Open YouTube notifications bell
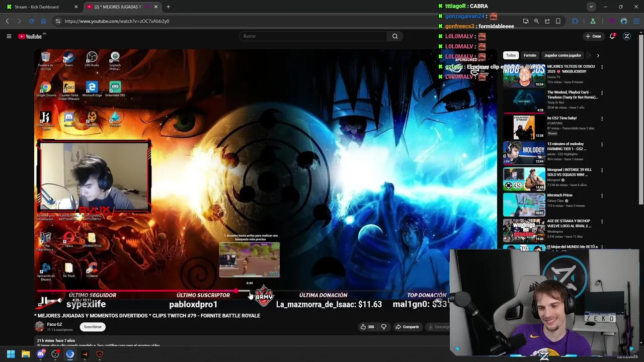This screenshot has height=362, width=644. [612, 36]
